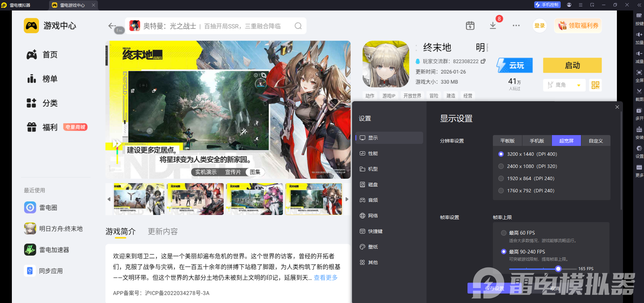Screen dimensions: 644x303
Task: Open 雷电加速器 from recently used
Action: 47,250
